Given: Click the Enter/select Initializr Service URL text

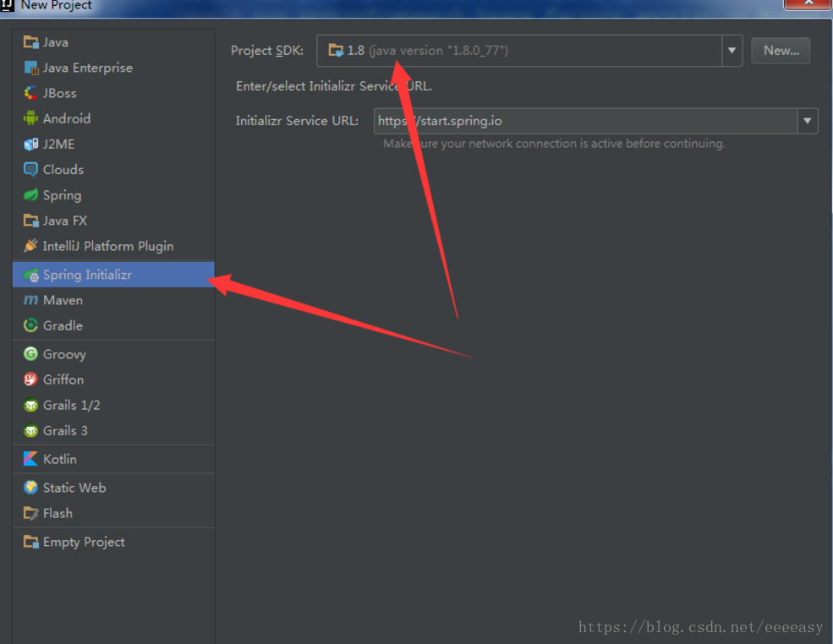Looking at the screenshot, I should tap(334, 86).
